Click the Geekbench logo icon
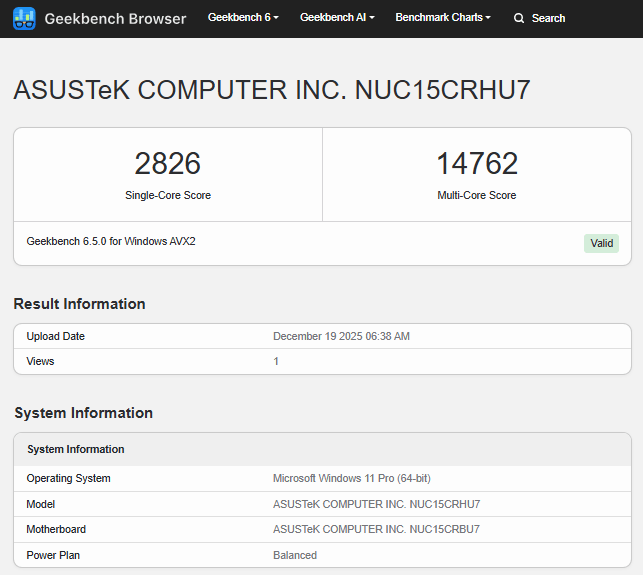 click(24, 18)
